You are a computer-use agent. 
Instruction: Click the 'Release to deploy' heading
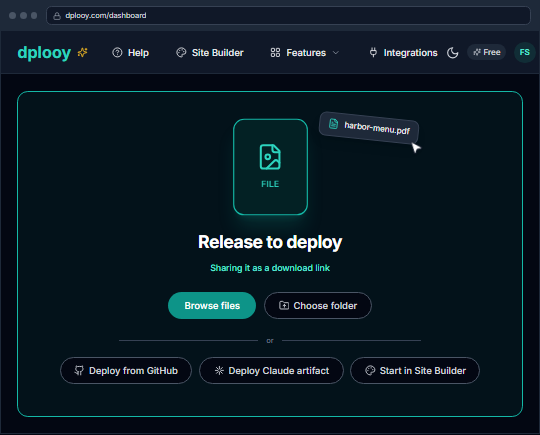(270, 242)
